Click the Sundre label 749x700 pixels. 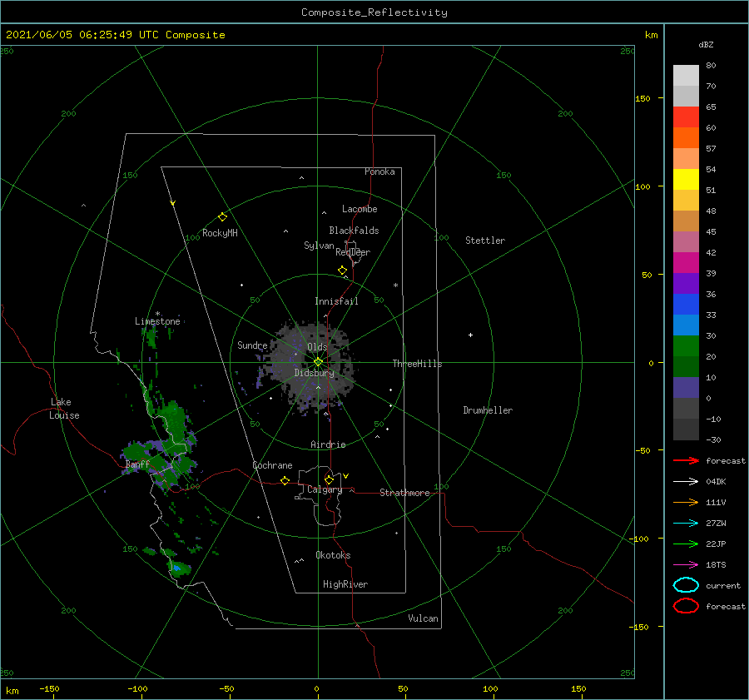point(252,345)
